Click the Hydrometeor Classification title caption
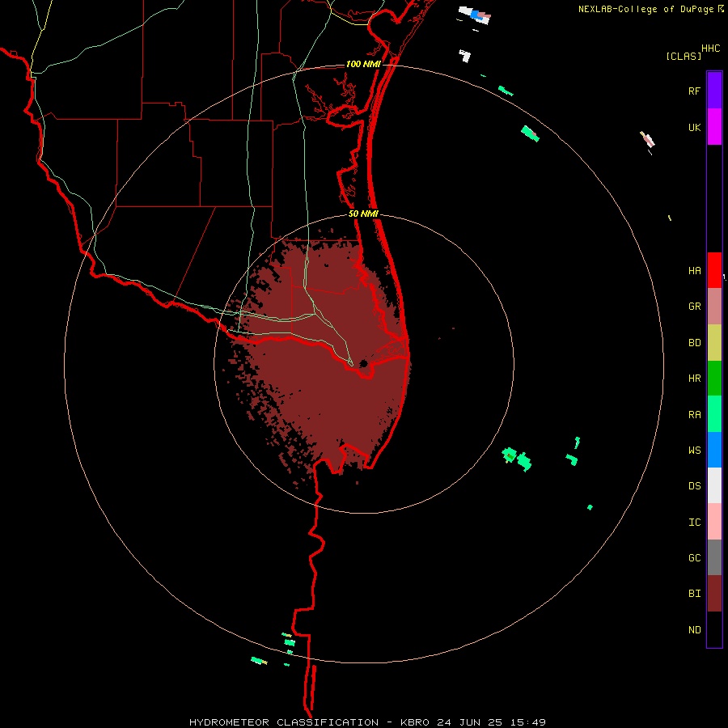 tap(284, 722)
